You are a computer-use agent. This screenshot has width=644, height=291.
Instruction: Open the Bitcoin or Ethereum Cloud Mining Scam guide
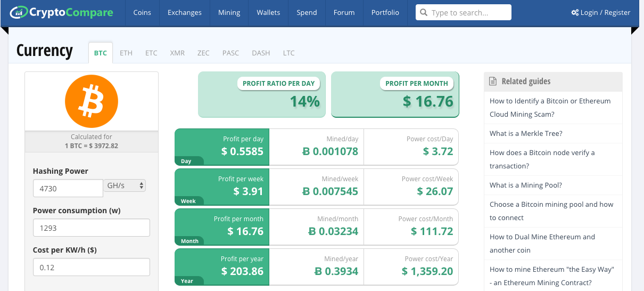tap(550, 108)
